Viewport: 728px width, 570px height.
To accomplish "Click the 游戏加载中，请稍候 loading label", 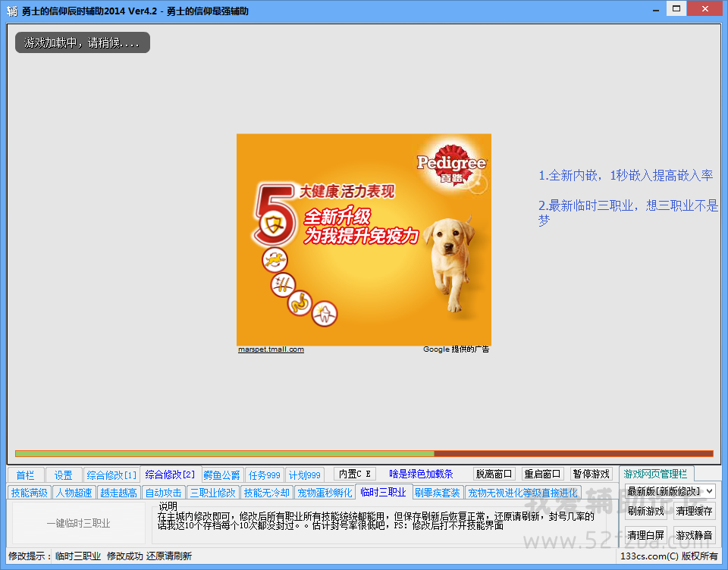I will tap(82, 42).
